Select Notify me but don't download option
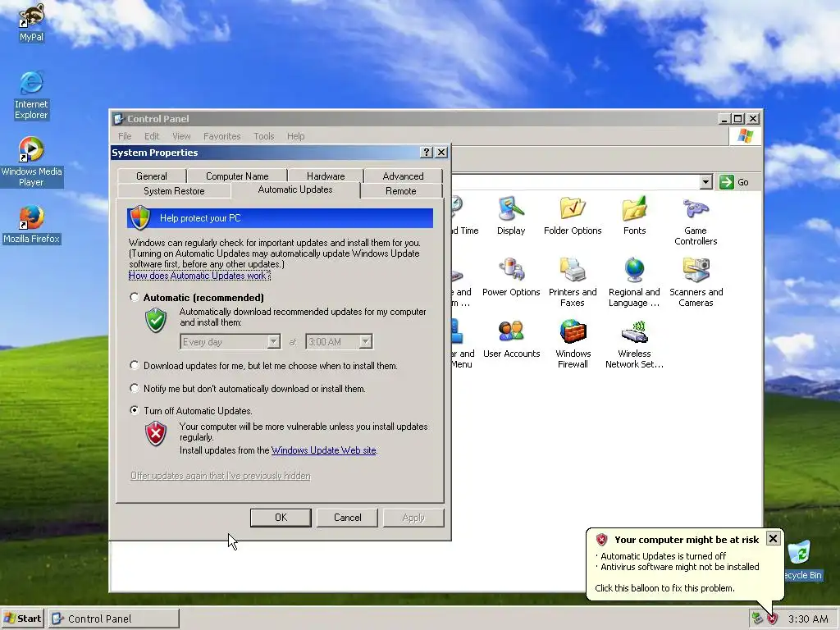 135,388
